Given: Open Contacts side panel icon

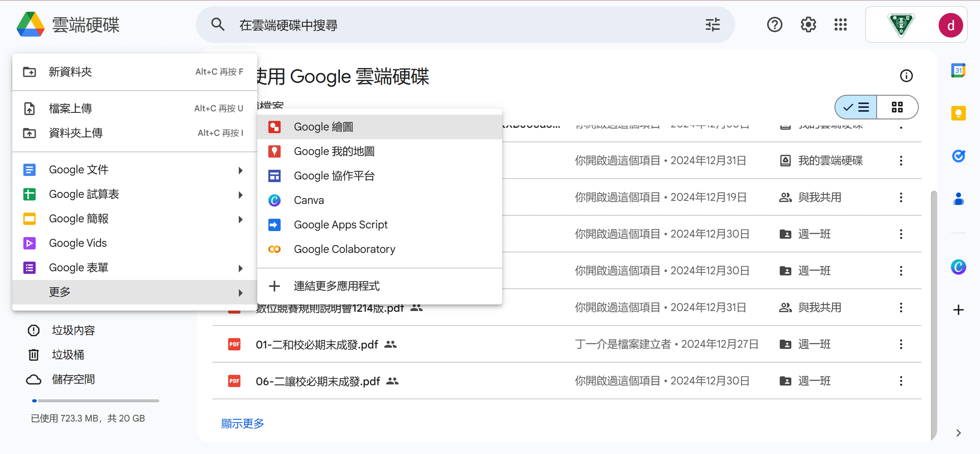Looking at the screenshot, I should (x=958, y=199).
